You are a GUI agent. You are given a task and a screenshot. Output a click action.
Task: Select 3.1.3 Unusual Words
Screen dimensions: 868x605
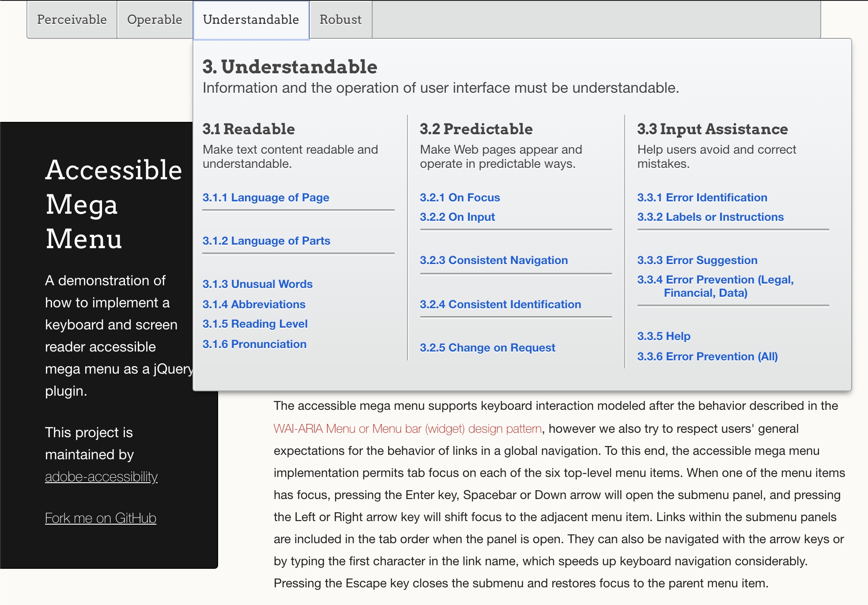pos(257,284)
